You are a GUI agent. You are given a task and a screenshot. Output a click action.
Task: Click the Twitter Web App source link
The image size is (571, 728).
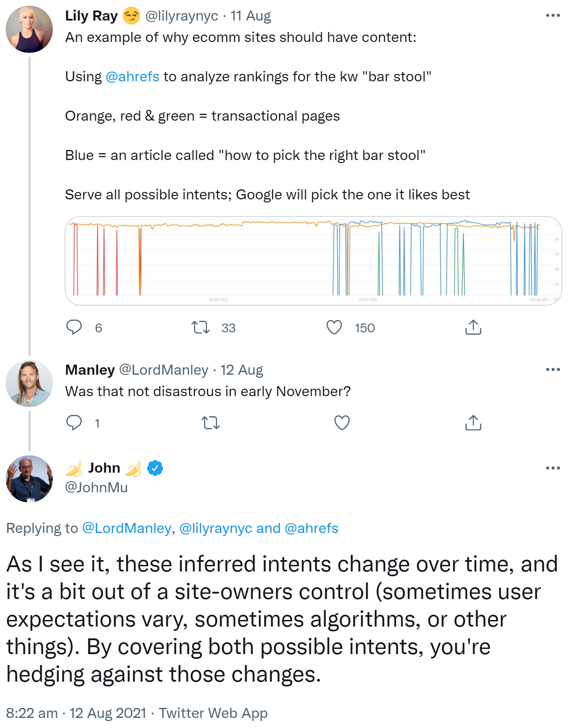click(x=213, y=713)
